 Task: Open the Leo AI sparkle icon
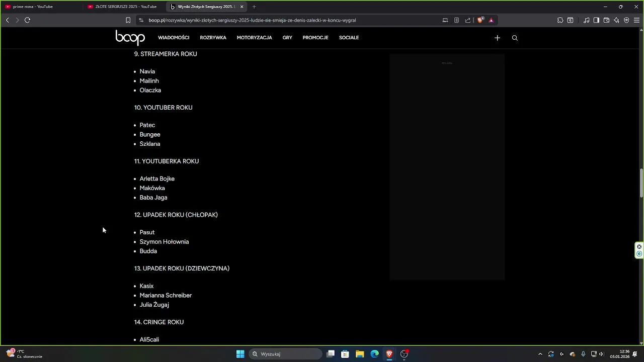[616, 20]
